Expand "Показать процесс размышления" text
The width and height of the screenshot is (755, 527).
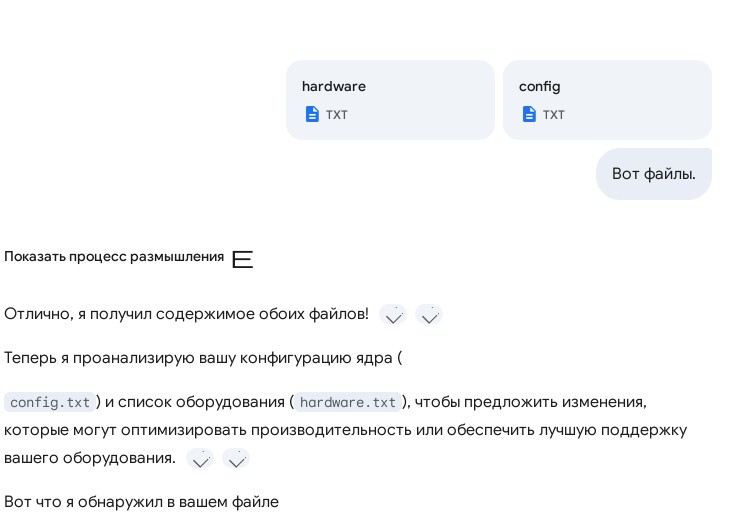(114, 257)
